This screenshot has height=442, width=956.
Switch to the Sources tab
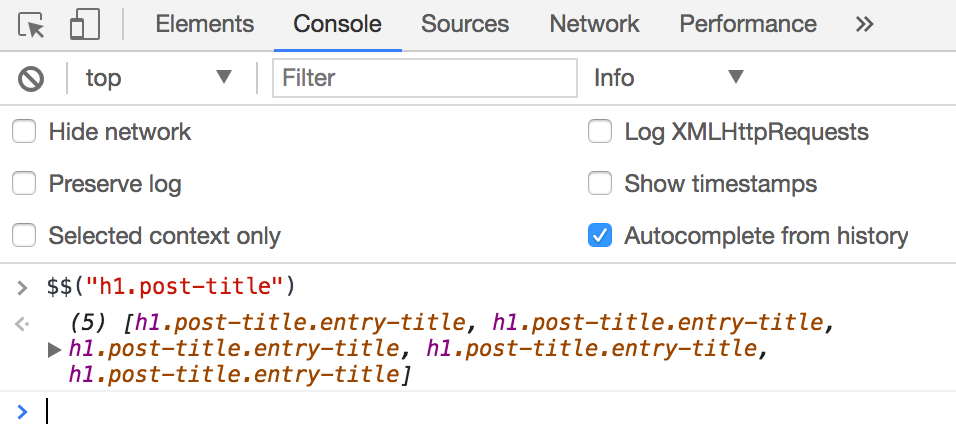[465, 24]
